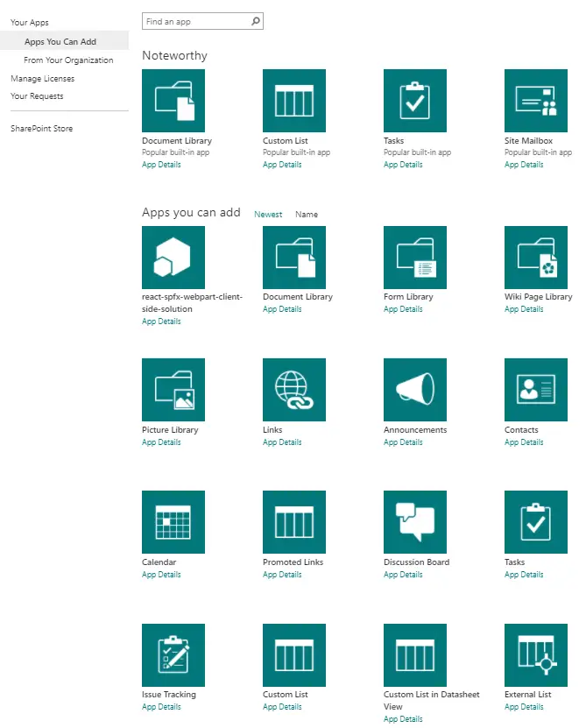Select the Issue Tracking icon
This screenshot has height=728, width=586.
(173, 655)
